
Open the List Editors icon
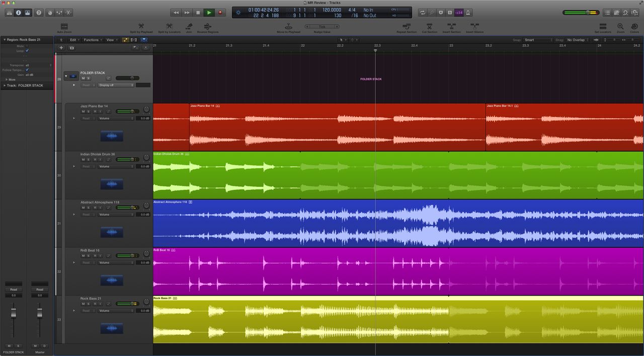[607, 12]
